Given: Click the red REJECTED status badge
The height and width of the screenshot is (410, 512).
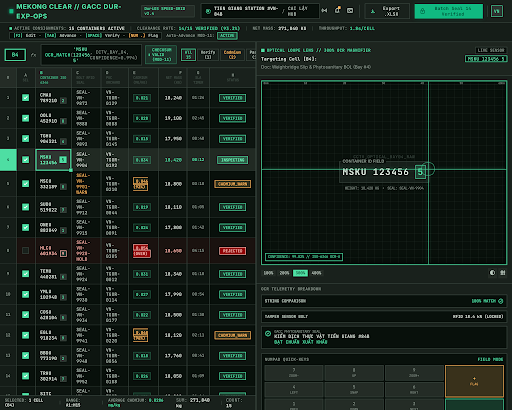Looking at the screenshot, I should coord(232,251).
